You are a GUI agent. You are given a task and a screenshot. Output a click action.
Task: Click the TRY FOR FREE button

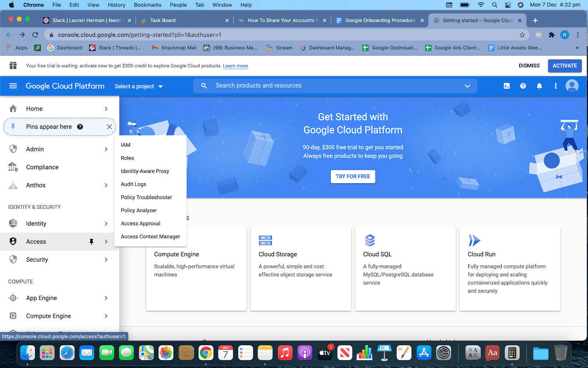coord(353,177)
